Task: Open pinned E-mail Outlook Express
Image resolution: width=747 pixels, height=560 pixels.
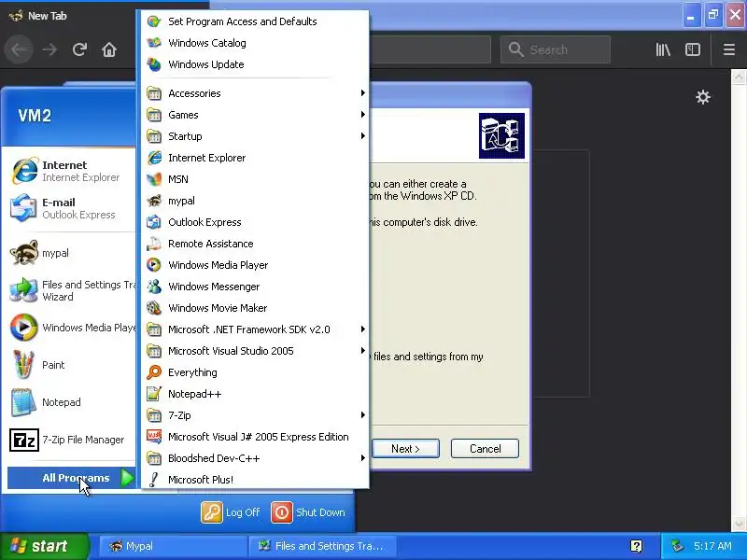Action: pos(71,208)
